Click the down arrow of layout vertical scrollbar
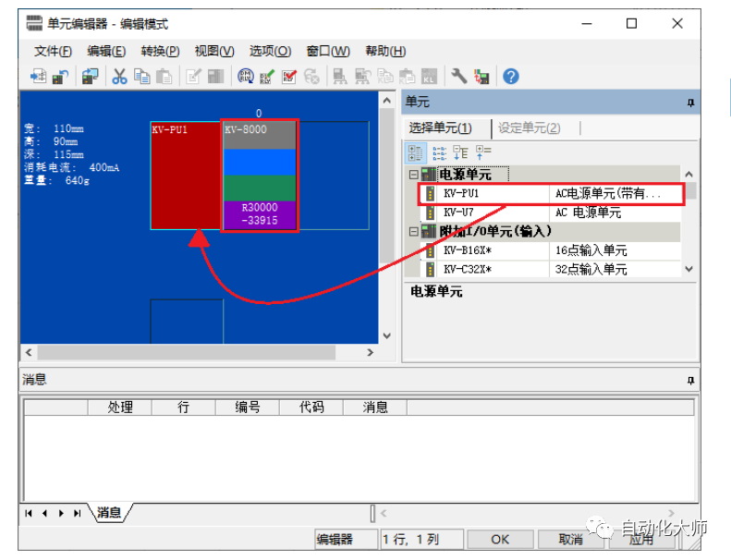The image size is (731, 560). [x=387, y=335]
